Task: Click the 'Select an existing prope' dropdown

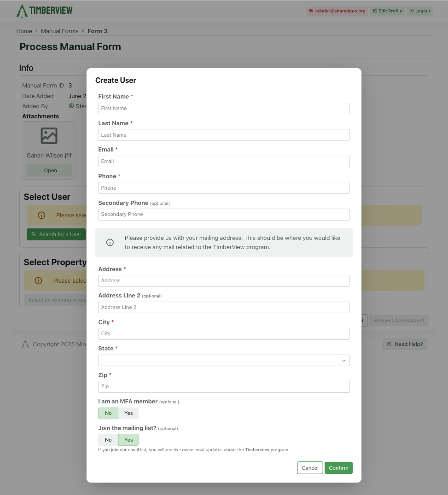Action: tap(56, 300)
